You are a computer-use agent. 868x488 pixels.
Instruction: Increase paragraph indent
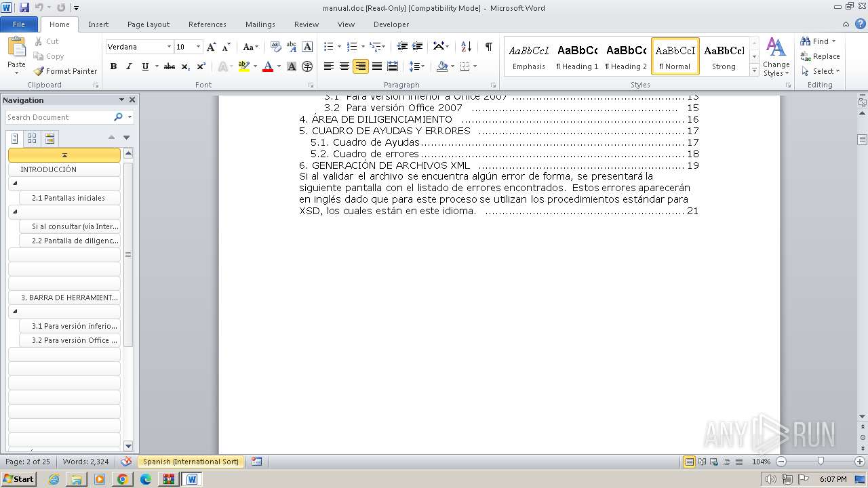click(418, 47)
